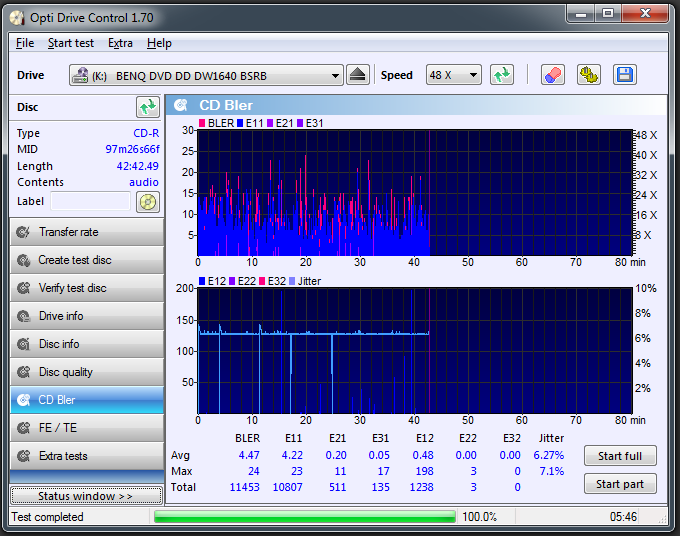Click the FE / TE sidebar icon
The height and width of the screenshot is (536, 680).
click(x=23, y=428)
